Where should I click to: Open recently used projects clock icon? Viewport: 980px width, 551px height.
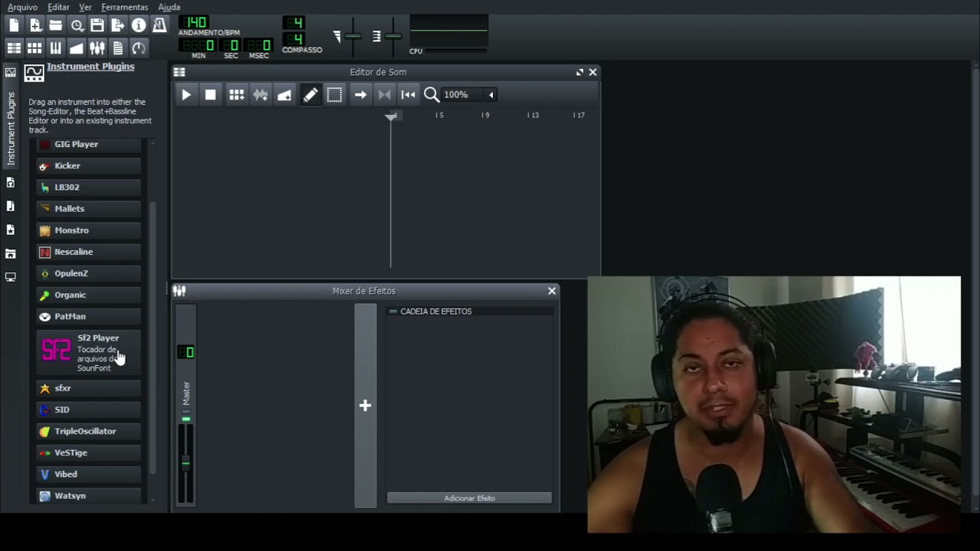(x=77, y=25)
